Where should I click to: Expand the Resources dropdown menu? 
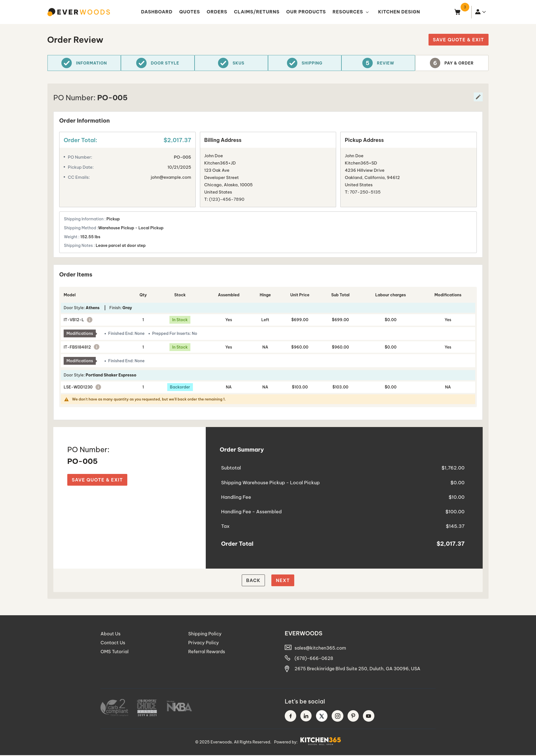[351, 12]
